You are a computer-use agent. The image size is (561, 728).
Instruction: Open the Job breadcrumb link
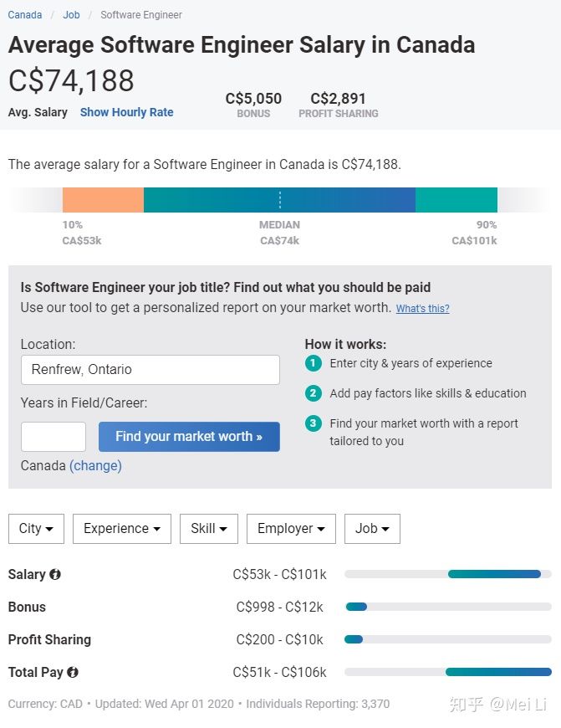[71, 15]
